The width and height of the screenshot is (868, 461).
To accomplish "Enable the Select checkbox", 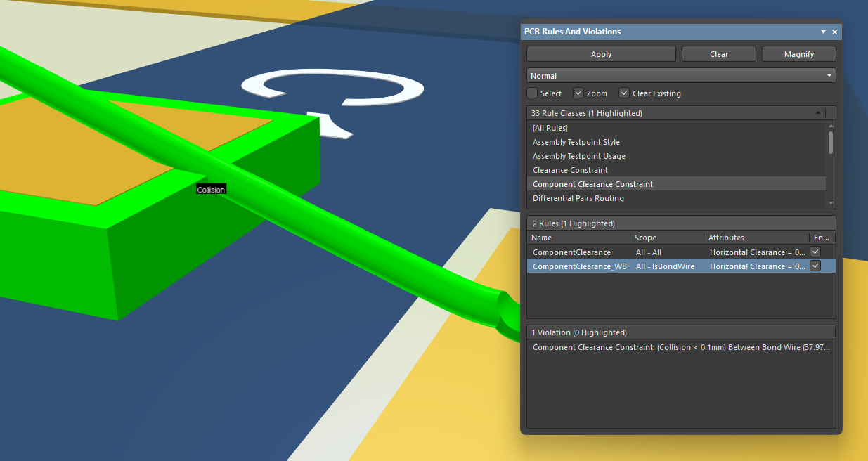I will pyautogui.click(x=532, y=93).
